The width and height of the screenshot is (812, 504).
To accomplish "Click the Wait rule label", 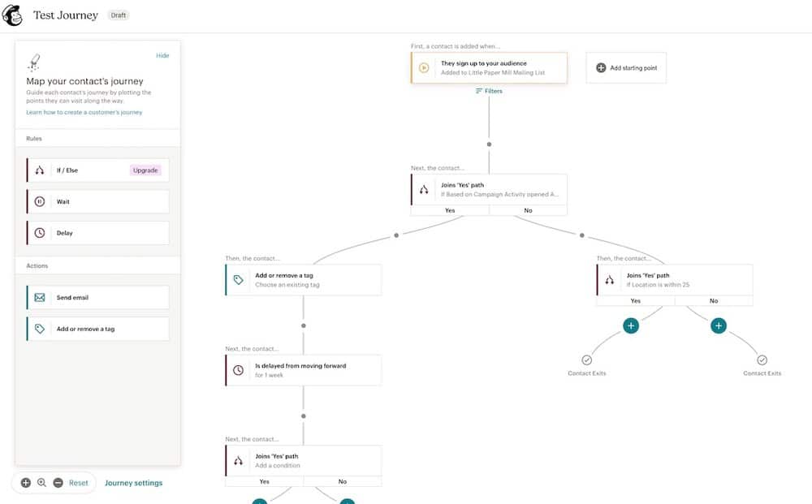I will 63,202.
